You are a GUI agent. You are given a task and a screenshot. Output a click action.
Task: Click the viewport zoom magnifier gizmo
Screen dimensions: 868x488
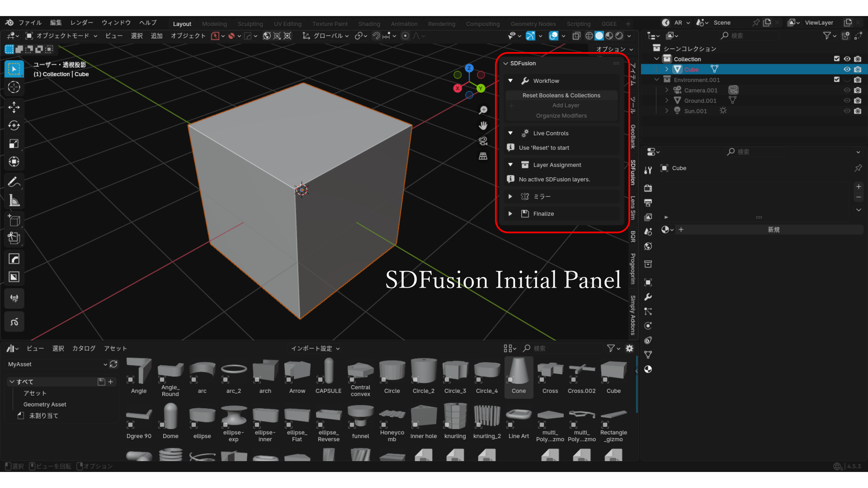483,110
